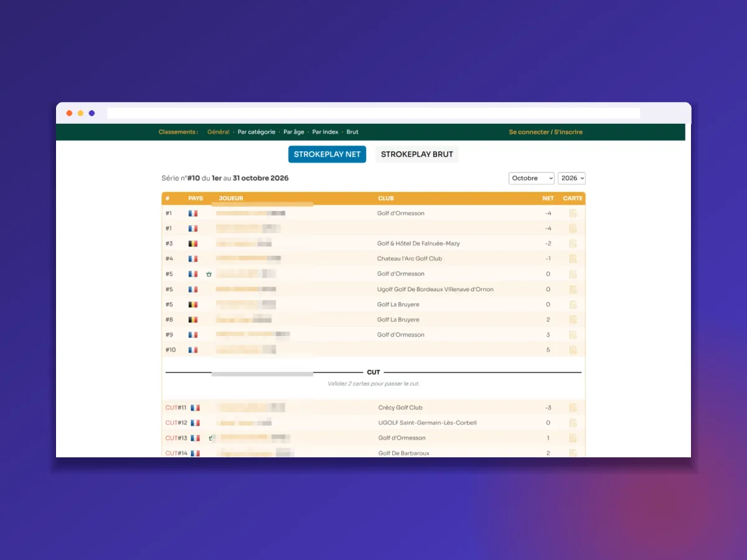
Task: Sort by the NET column header
Action: (x=548, y=198)
